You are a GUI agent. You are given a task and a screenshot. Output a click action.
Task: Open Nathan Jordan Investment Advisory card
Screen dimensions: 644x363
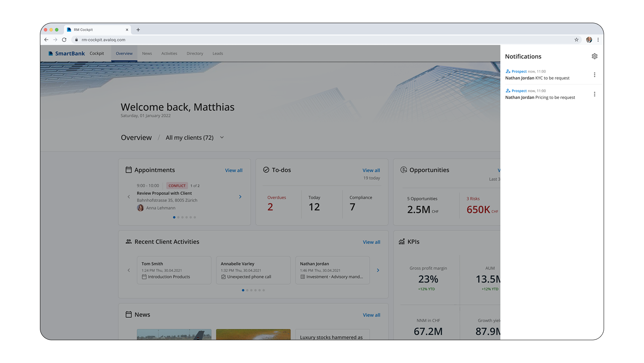coord(332,270)
